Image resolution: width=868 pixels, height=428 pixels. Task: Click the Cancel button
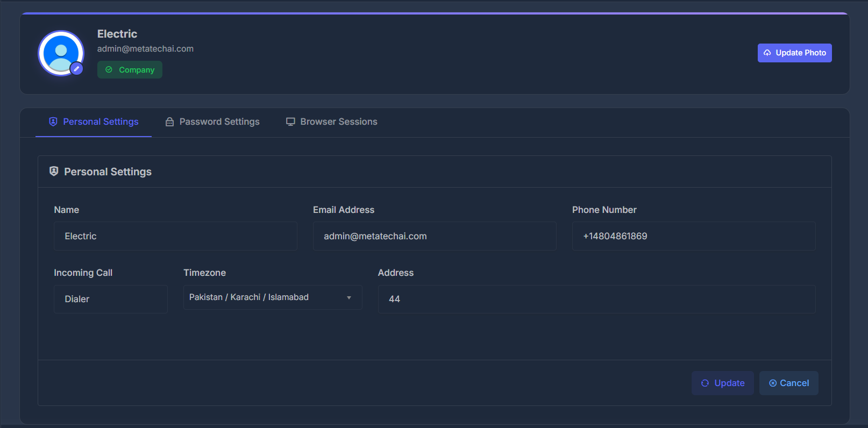[789, 383]
